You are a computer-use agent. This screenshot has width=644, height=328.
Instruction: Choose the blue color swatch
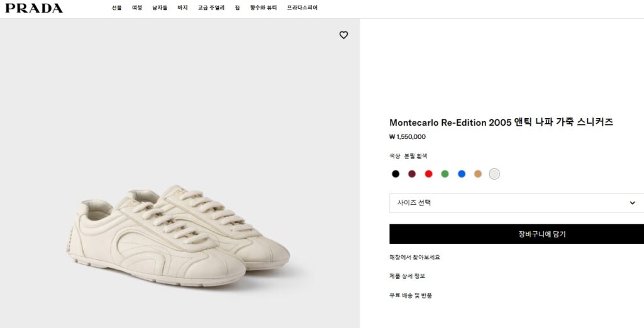[x=461, y=174]
